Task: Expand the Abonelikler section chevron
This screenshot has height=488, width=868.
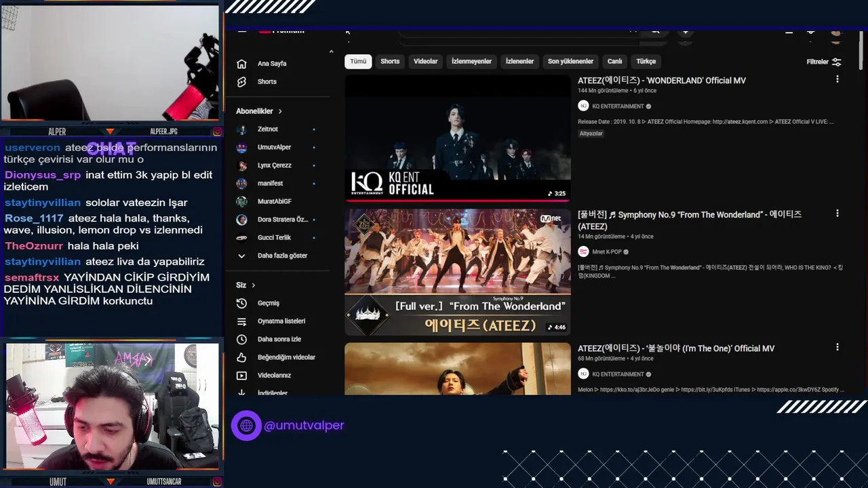Action: coord(279,111)
